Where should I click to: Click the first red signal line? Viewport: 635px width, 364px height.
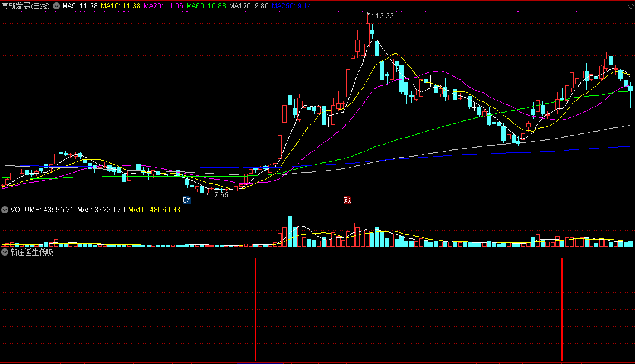coord(256,310)
